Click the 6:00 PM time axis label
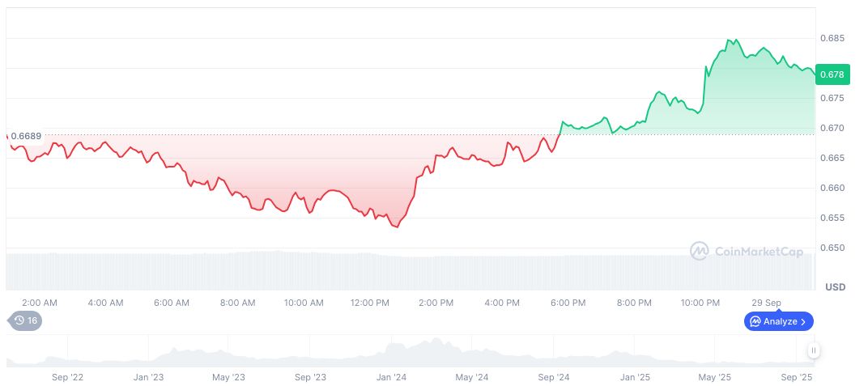Viewport: 868px width, 386px height. [568, 303]
